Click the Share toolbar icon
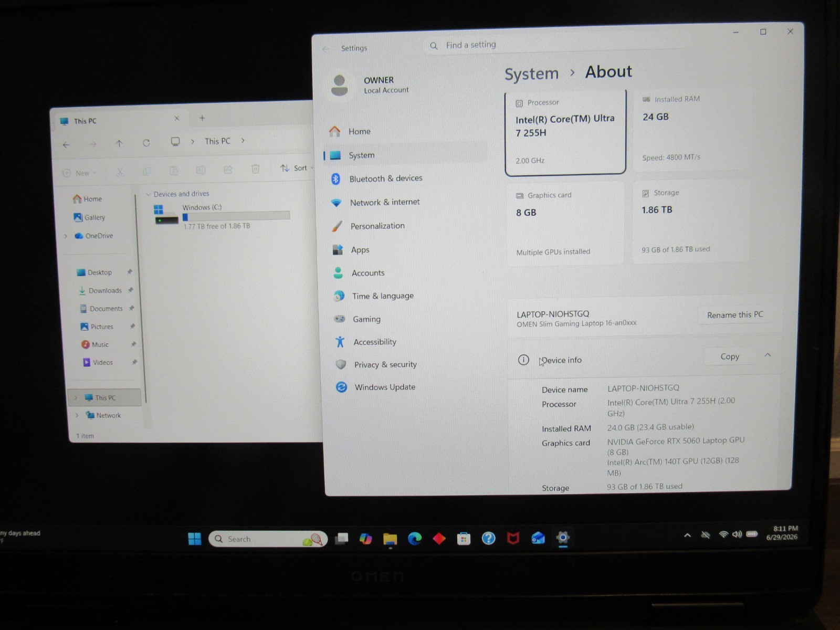Viewport: 840px width, 630px height. point(228,170)
